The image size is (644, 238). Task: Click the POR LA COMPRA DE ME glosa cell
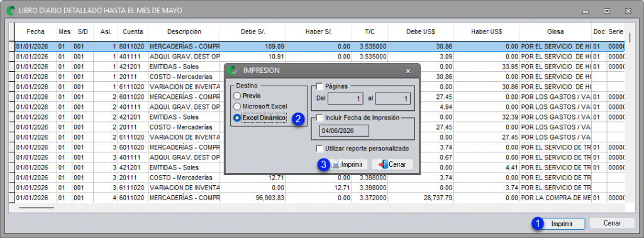[x=556, y=198]
